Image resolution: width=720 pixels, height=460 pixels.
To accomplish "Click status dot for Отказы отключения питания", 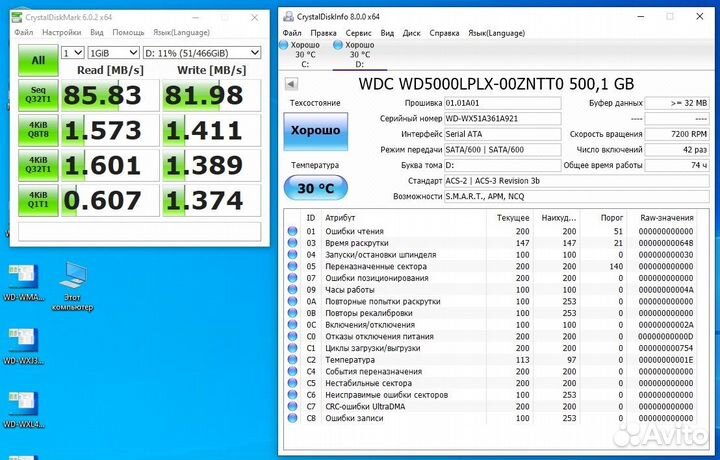I will [x=292, y=336].
